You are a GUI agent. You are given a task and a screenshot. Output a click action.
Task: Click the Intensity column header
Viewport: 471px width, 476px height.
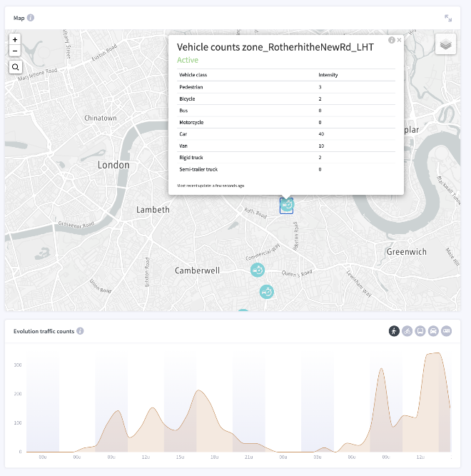328,74
